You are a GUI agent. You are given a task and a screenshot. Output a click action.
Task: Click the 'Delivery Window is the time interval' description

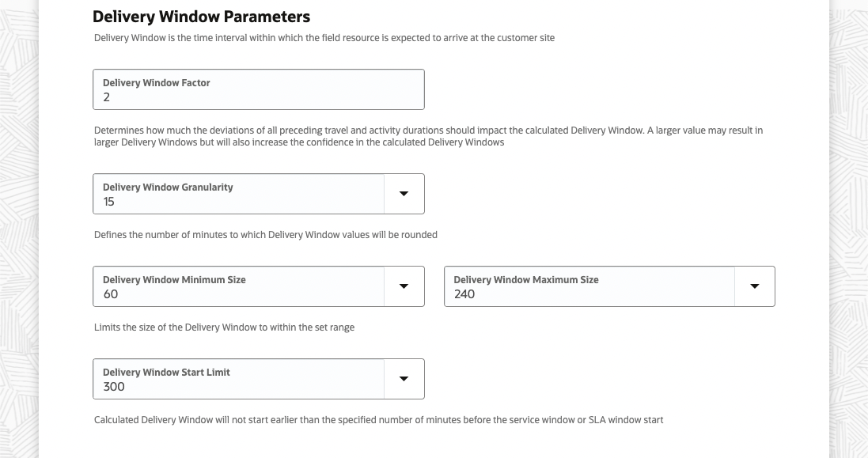coord(324,38)
